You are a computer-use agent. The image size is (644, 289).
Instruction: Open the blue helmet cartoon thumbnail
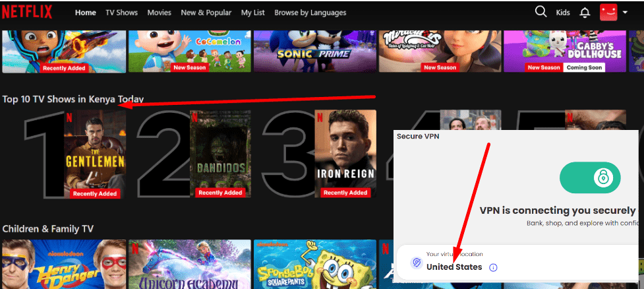point(64,51)
